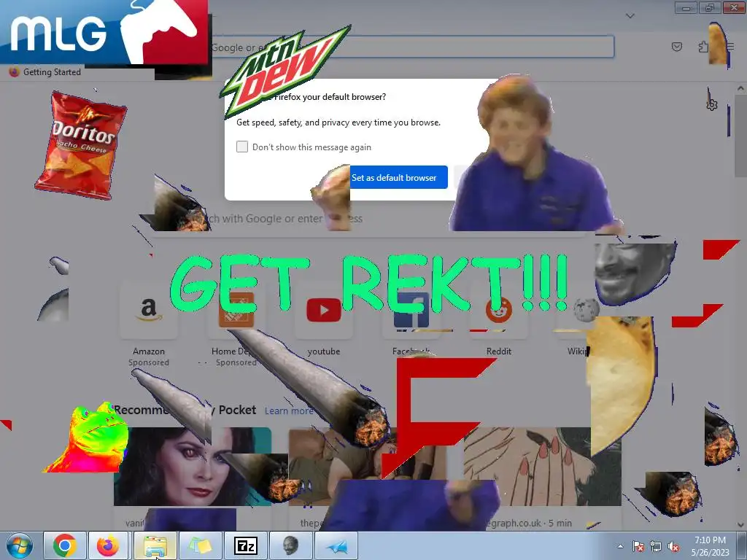Launch Google Chrome from the taskbar
Screen dimensions: 747x560
(x=65, y=545)
